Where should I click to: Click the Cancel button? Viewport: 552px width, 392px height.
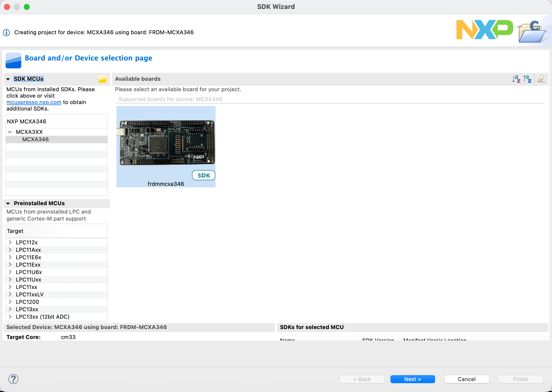[x=467, y=379]
